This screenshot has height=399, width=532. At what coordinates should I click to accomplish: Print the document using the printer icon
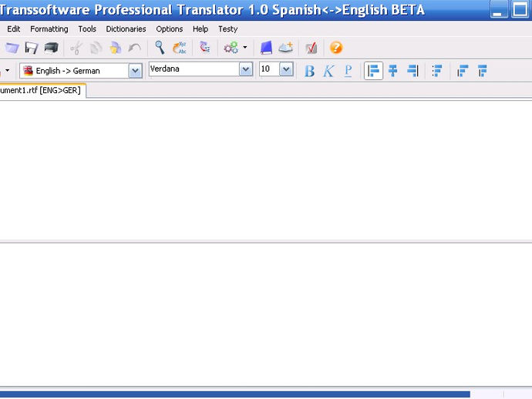[51, 48]
